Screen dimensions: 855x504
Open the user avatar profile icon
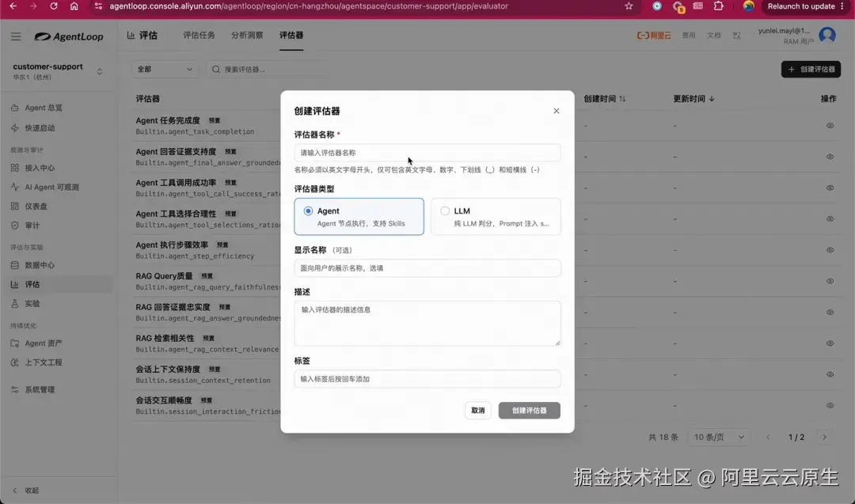tap(827, 36)
